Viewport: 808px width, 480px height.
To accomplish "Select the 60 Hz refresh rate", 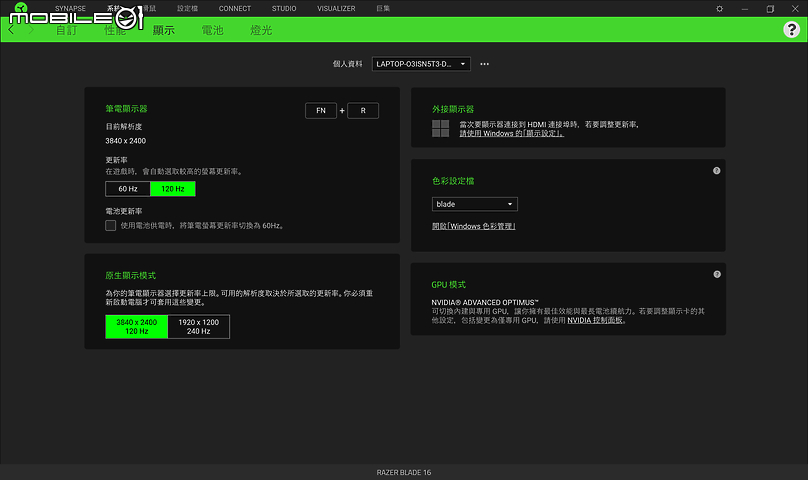I will coord(128,189).
